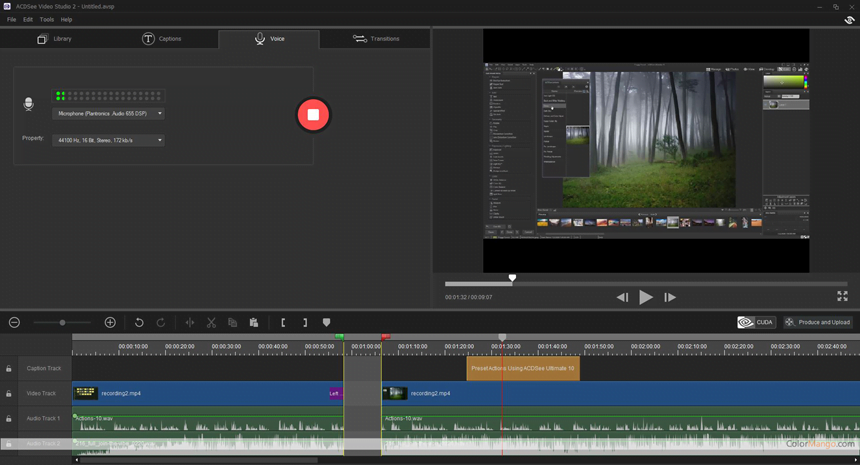
Task: Paste the clip from clipboard
Action: coord(254,322)
